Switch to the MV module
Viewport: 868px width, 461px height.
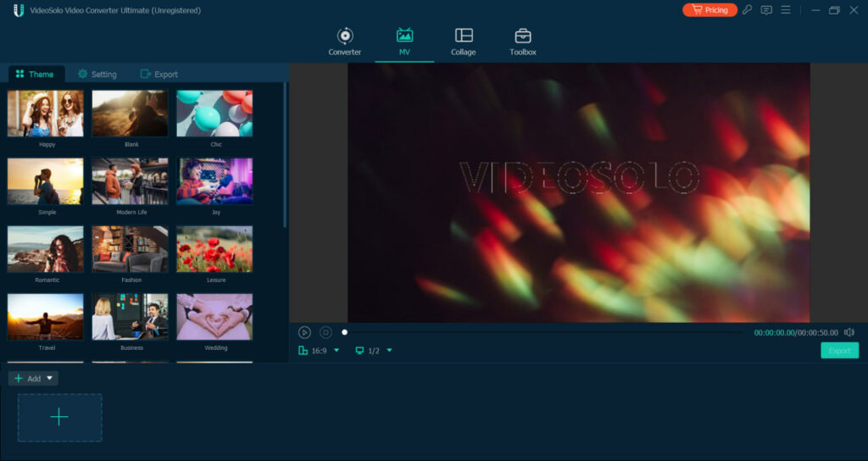point(404,42)
